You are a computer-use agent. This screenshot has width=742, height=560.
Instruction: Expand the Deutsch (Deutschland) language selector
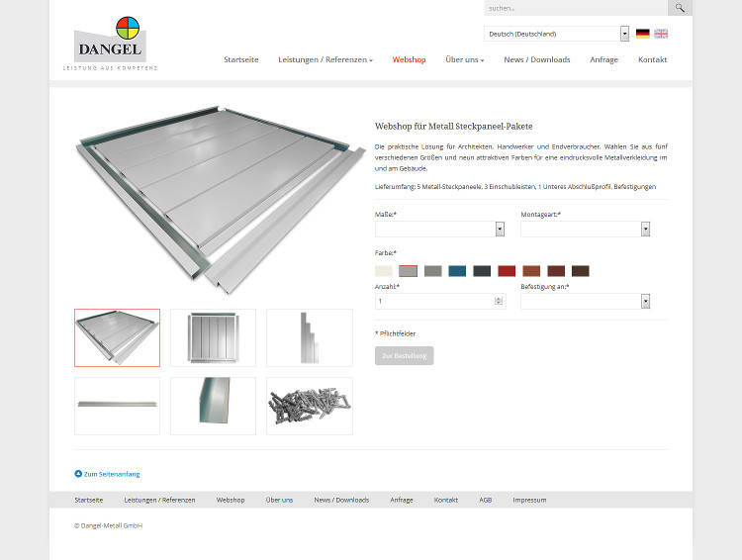pos(556,34)
